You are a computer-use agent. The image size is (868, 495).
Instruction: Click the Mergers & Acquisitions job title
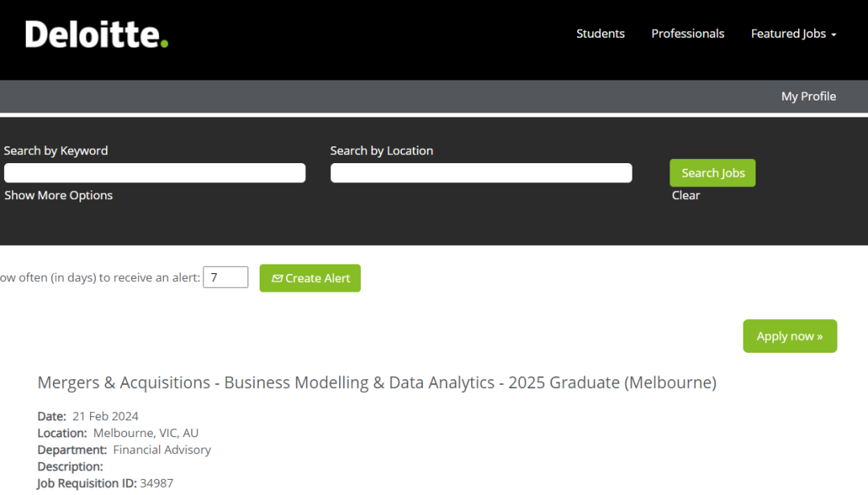(376, 382)
